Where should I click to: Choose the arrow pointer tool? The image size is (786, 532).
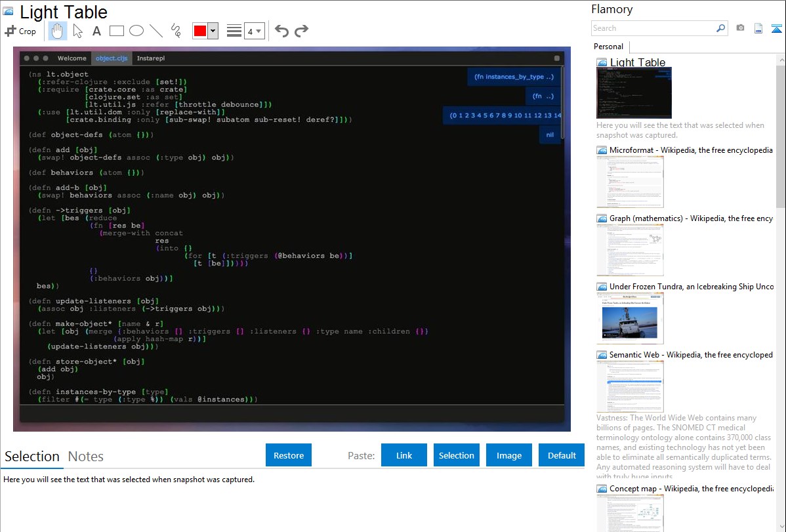point(77,31)
